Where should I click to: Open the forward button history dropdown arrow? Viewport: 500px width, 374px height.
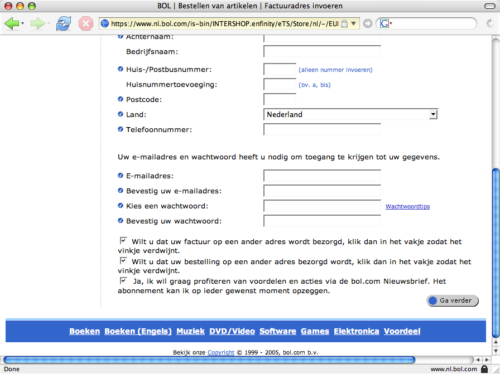[48, 24]
